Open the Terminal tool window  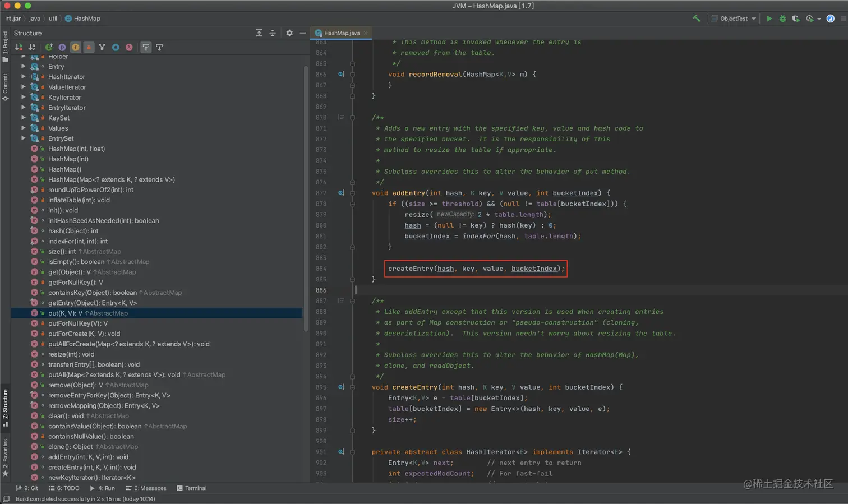pos(191,488)
